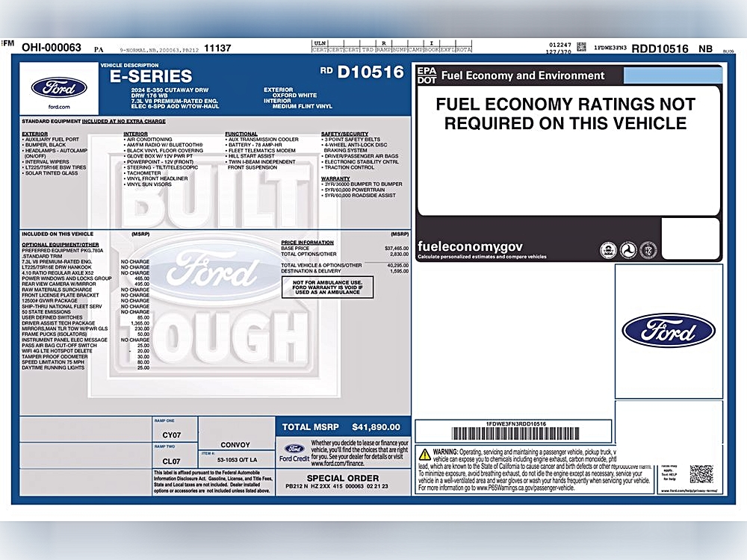Click the Ford Credit logo

click(293, 453)
